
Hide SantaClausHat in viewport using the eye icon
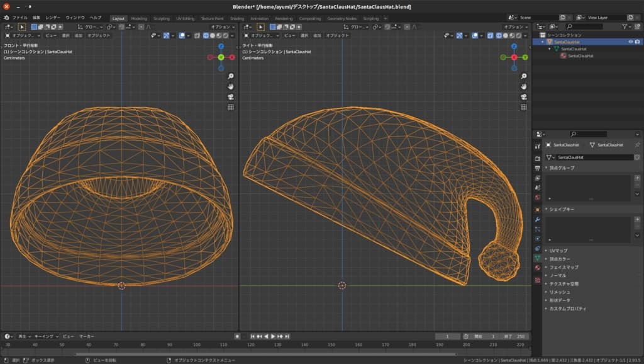coord(630,42)
